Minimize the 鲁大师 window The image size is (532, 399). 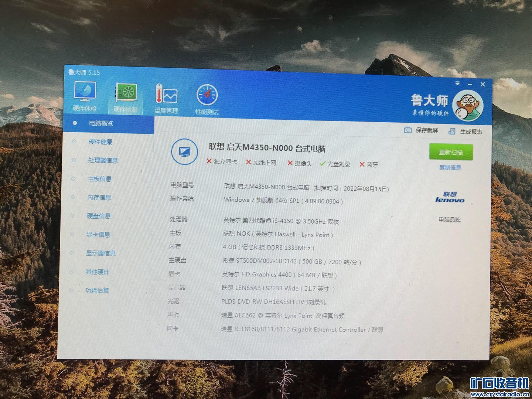[470, 85]
